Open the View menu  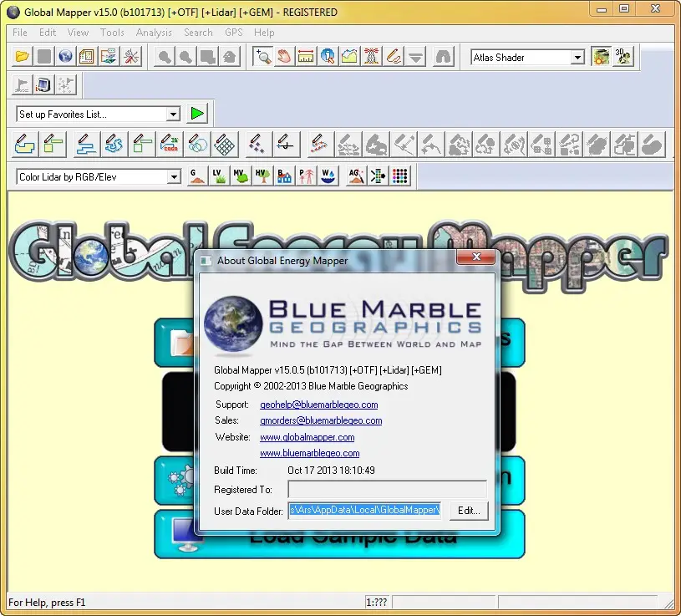tap(79, 33)
